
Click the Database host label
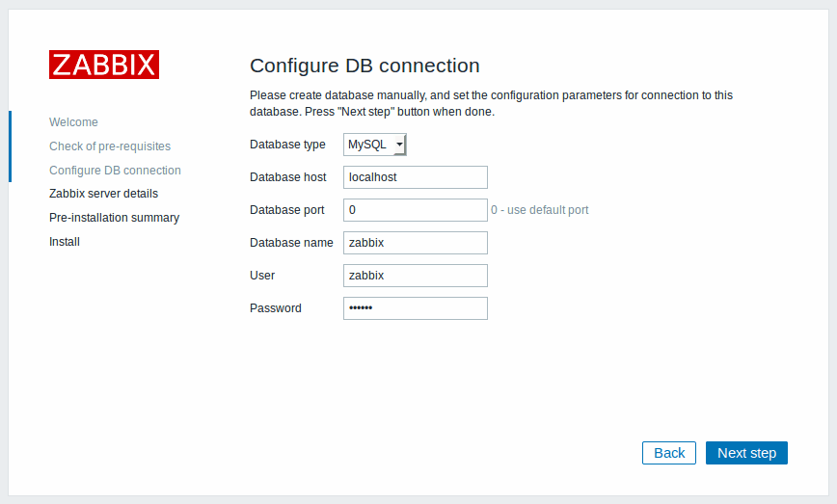click(x=287, y=177)
